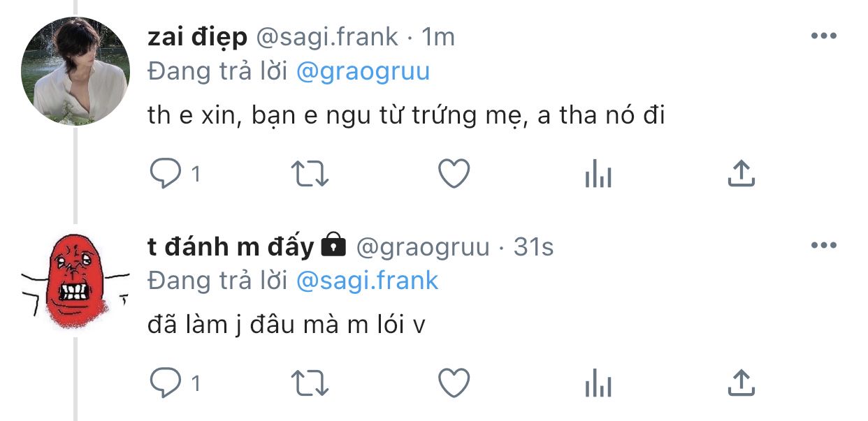Open more options on zai điệp's tweet
Image resolution: width=868 pixels, height=421 pixels.
(x=823, y=37)
